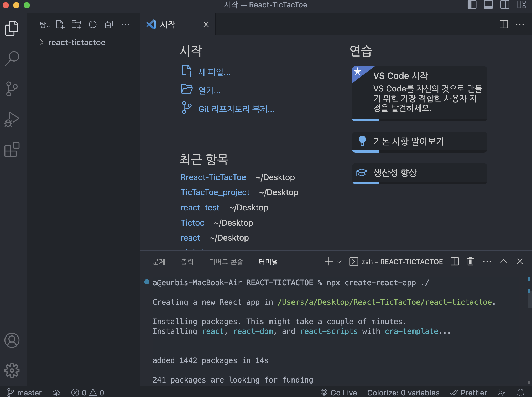The image size is (532, 397).
Task: Open the VS Code 시작 walkthrough card
Action: click(x=419, y=94)
